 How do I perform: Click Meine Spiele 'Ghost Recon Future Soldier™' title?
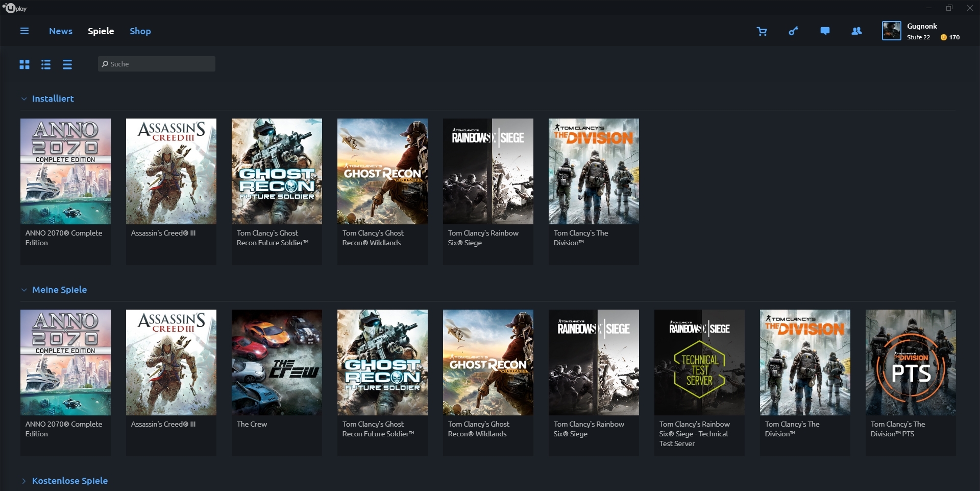tap(378, 429)
